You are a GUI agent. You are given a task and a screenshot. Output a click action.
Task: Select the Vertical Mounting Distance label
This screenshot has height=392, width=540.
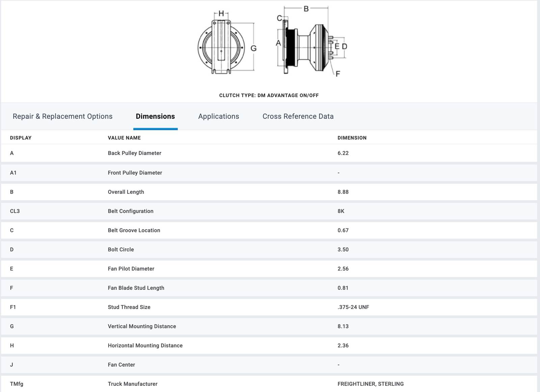pos(142,327)
